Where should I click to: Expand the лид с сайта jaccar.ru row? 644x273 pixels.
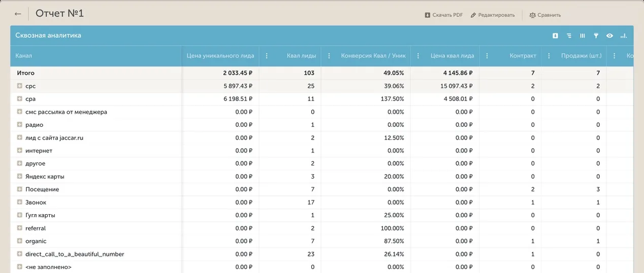(x=19, y=138)
